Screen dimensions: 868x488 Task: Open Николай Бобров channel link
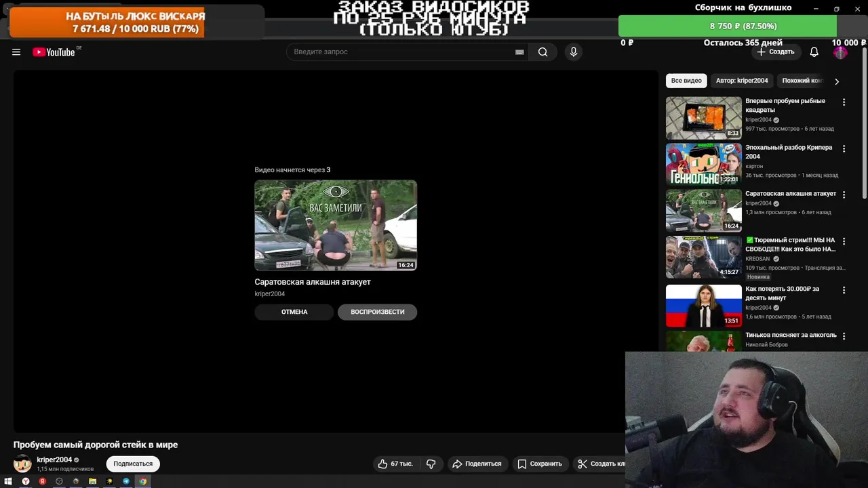[766, 345]
